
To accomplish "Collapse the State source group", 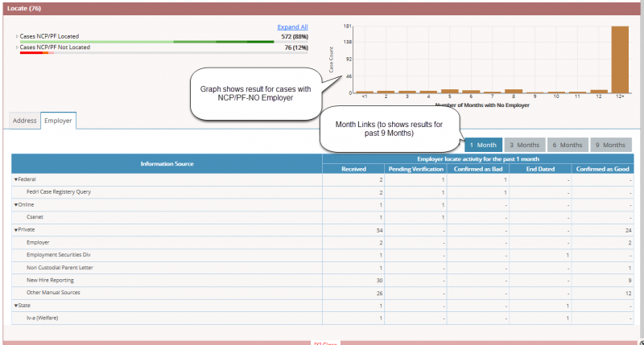I will point(16,306).
